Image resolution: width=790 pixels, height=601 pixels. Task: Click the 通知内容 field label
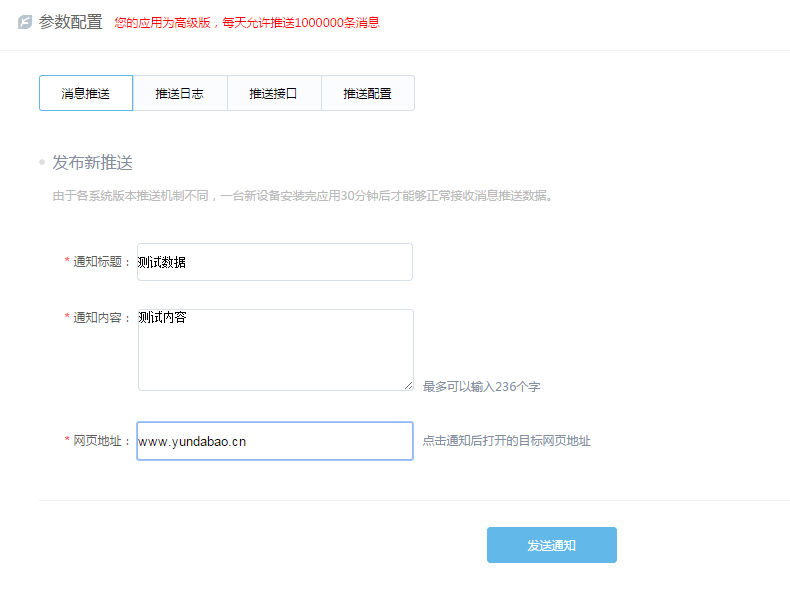(x=101, y=318)
